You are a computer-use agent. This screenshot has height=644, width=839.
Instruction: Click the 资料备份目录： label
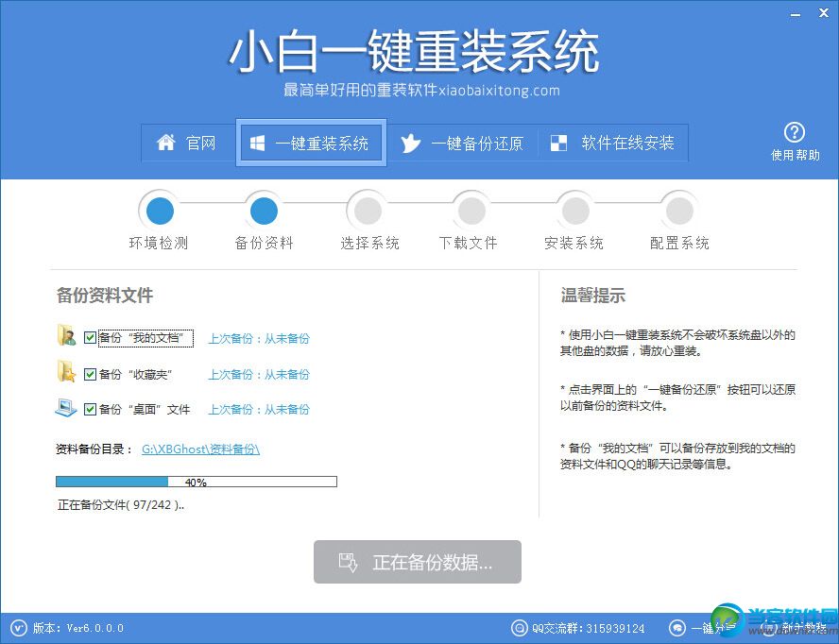click(94, 449)
